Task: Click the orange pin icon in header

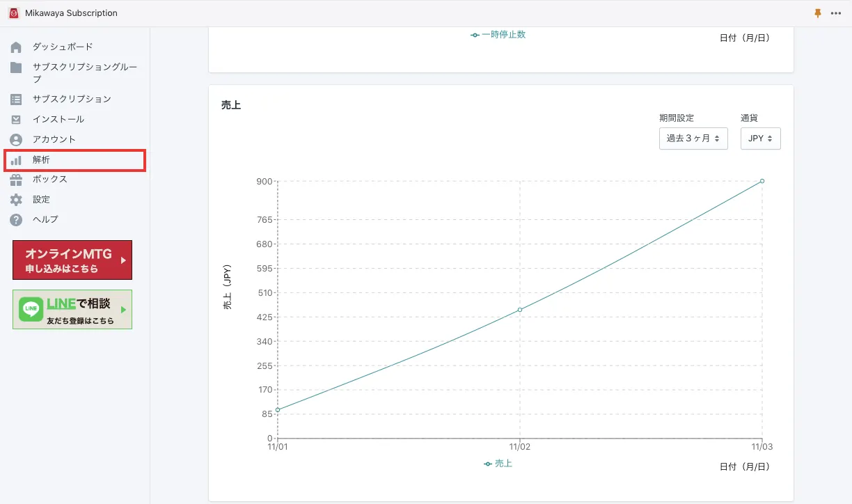Action: click(x=818, y=13)
